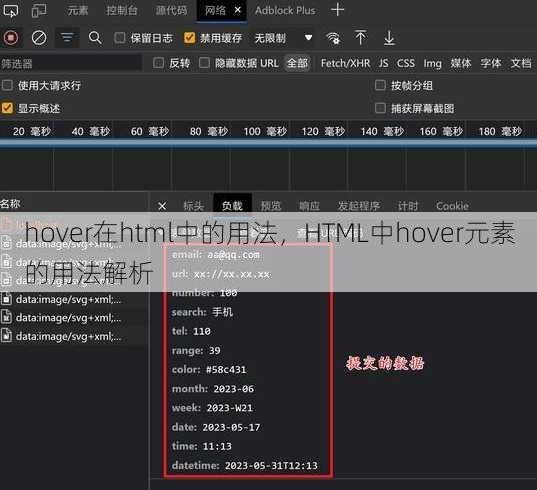Enable 使用大请求行 checkbox
Screen dimensions: 537x490
tap(7, 85)
